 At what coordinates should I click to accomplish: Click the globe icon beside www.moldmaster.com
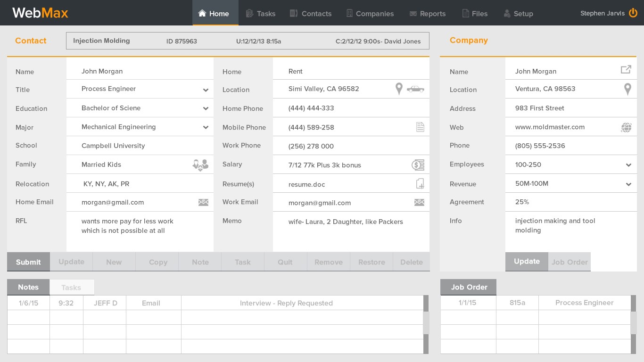[626, 127]
